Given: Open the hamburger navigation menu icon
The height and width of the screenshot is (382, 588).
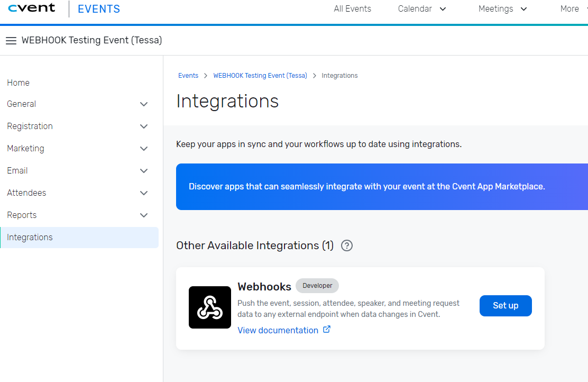Looking at the screenshot, I should click(x=11, y=41).
